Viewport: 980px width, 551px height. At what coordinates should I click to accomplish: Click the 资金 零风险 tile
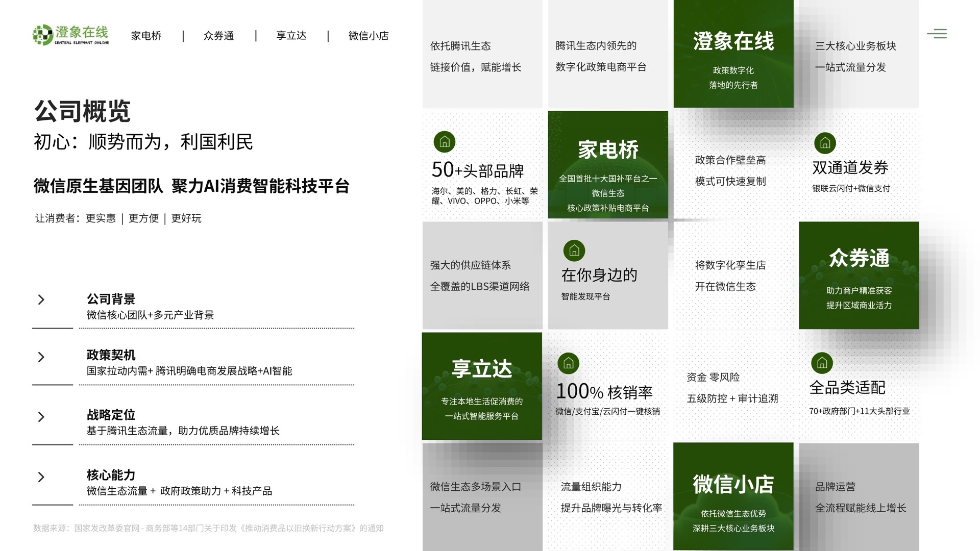pos(733,386)
